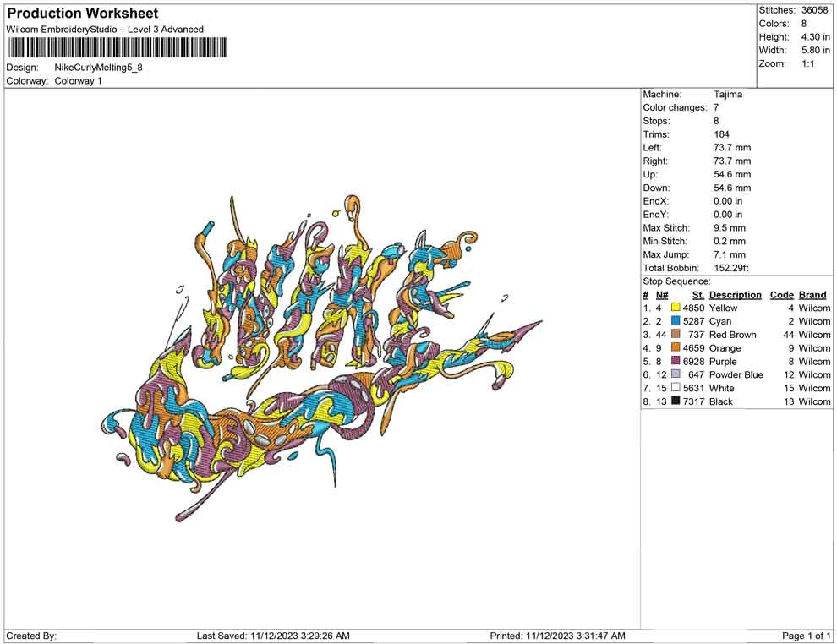The width and height of the screenshot is (837, 644).
Task: Click the stitches count '36058'
Action: 814,10
